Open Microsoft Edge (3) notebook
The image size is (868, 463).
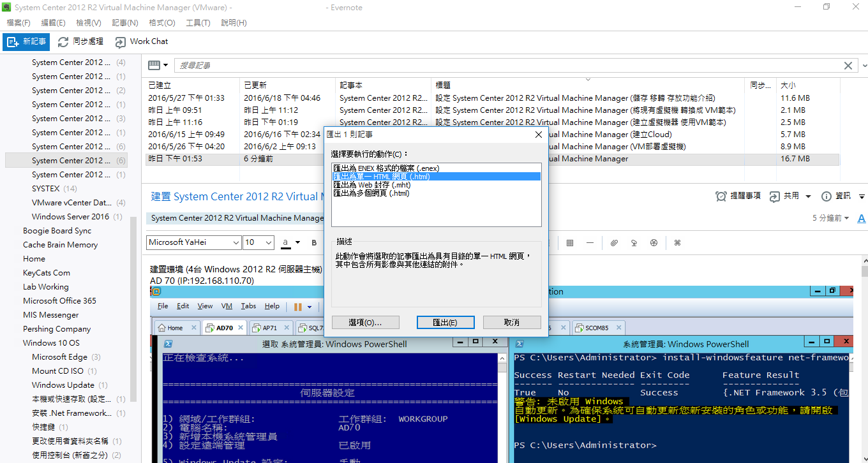(x=66, y=357)
